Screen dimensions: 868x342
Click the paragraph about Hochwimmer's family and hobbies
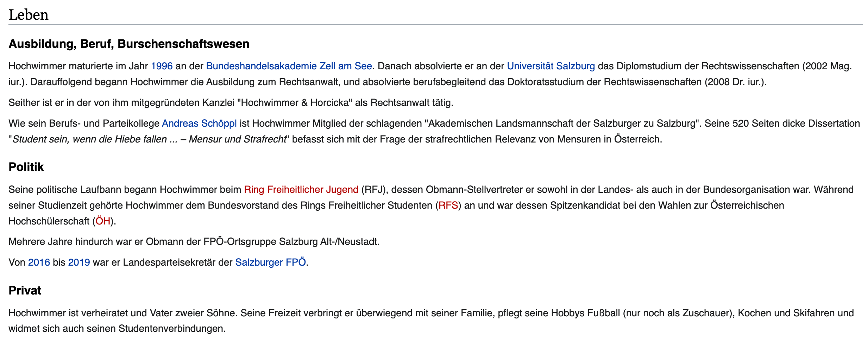coord(431,321)
